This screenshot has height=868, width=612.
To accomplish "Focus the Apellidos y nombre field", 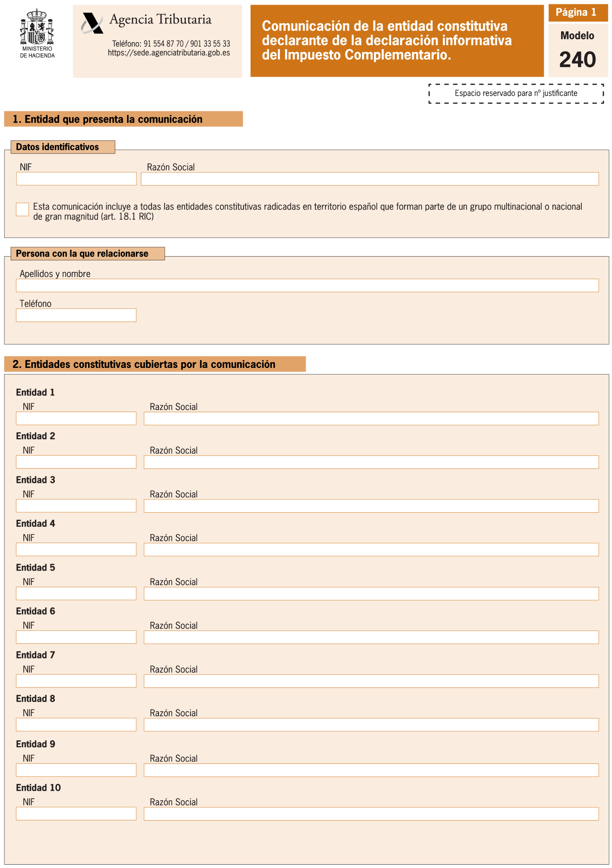I will [x=307, y=285].
